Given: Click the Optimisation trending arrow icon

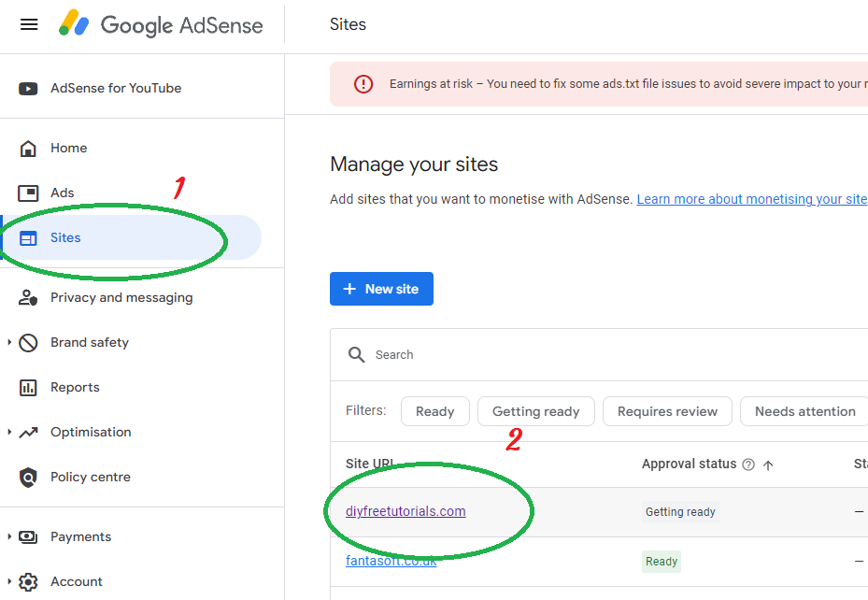Looking at the screenshot, I should (x=28, y=433).
